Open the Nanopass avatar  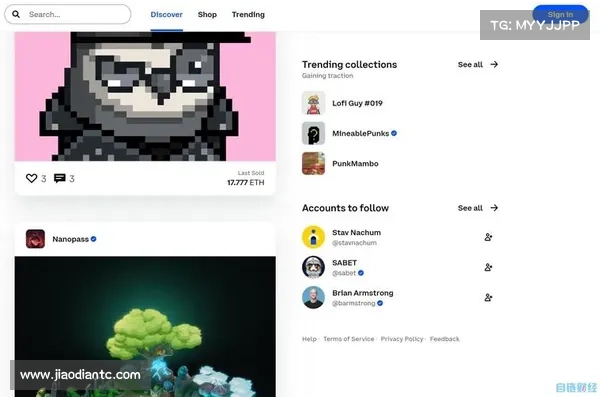tap(35, 239)
